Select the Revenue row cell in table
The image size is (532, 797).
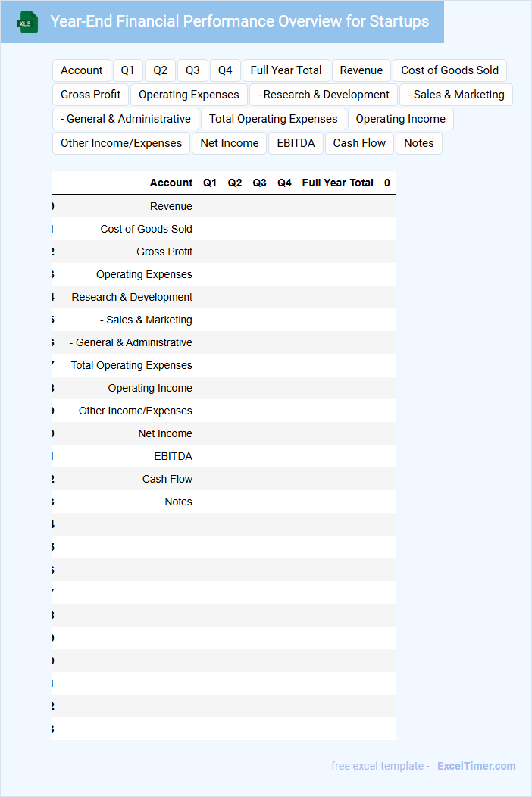(x=171, y=206)
